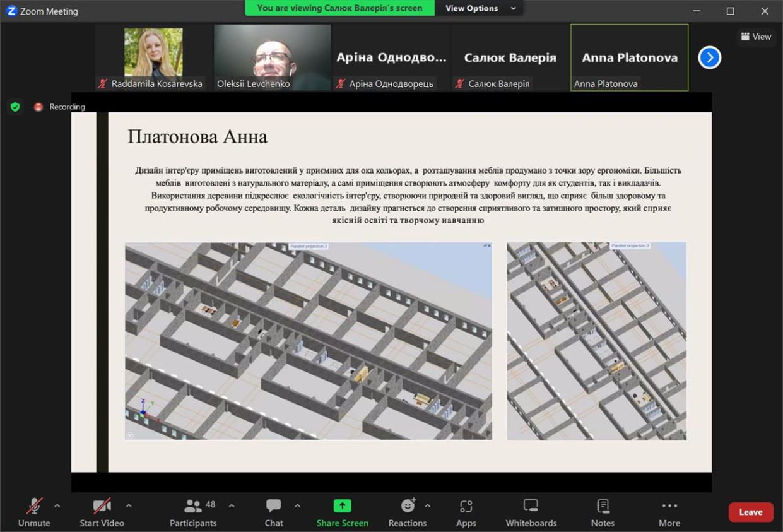This screenshot has height=532, width=783.
Task: Expand Reactions options arrow
Action: pyautogui.click(x=428, y=505)
